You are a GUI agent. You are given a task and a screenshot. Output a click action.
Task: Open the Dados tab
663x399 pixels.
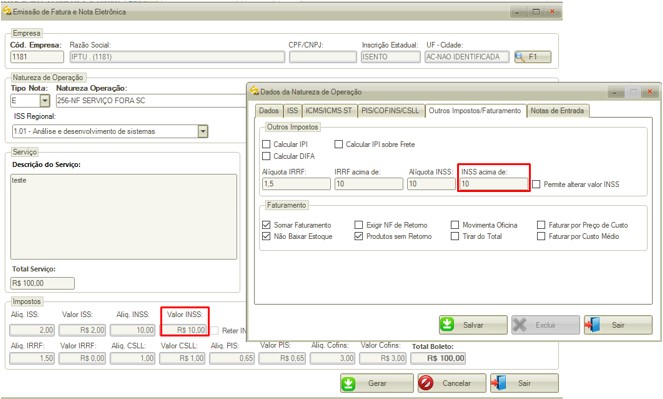click(x=269, y=111)
